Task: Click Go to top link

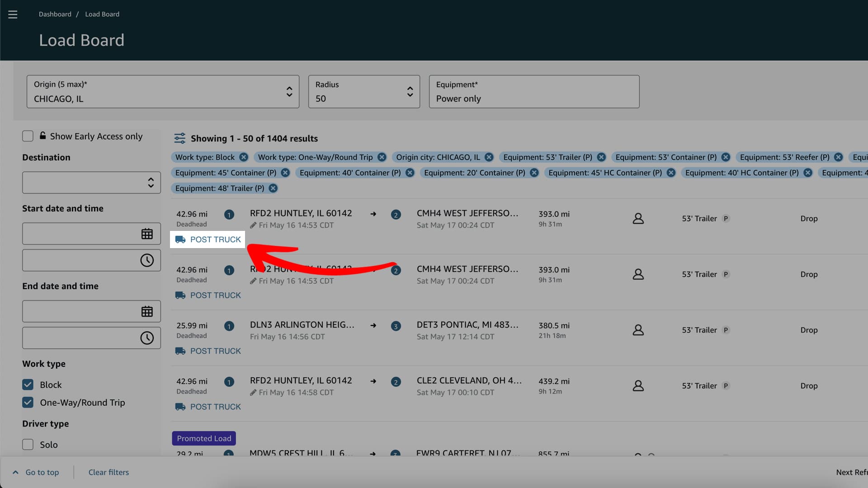Action: coord(42,472)
